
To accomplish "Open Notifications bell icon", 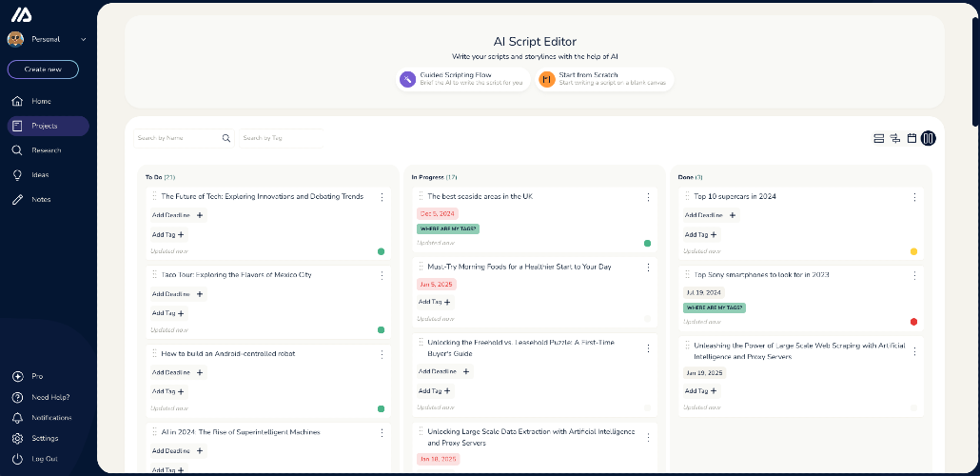I will pos(18,418).
